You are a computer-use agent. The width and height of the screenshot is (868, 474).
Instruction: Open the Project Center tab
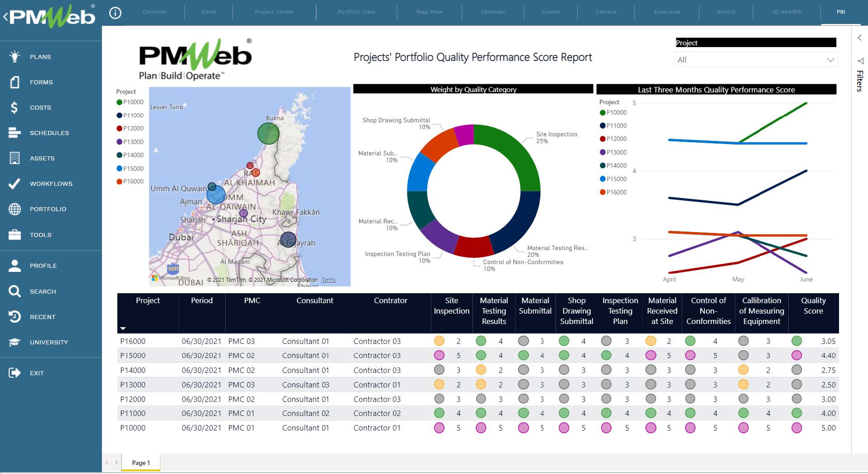point(275,12)
